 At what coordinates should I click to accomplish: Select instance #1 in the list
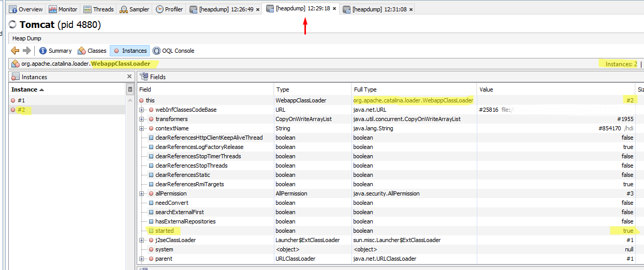click(x=67, y=100)
